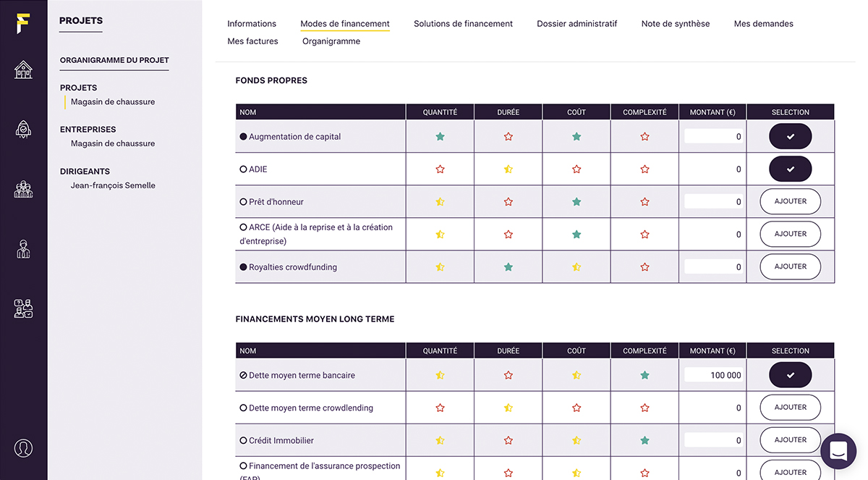Open user profile icon at sidebar bottom
Viewport: 868px width, 480px height.
[x=23, y=448]
